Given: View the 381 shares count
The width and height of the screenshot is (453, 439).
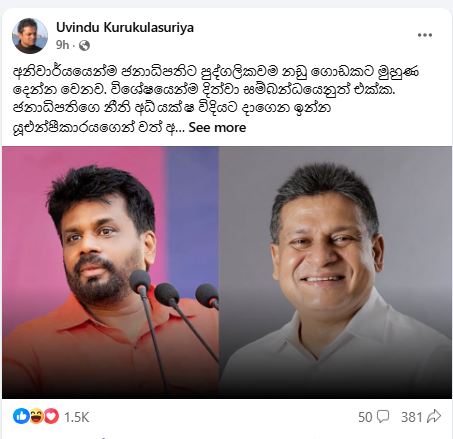Looking at the screenshot, I should click(412, 417).
